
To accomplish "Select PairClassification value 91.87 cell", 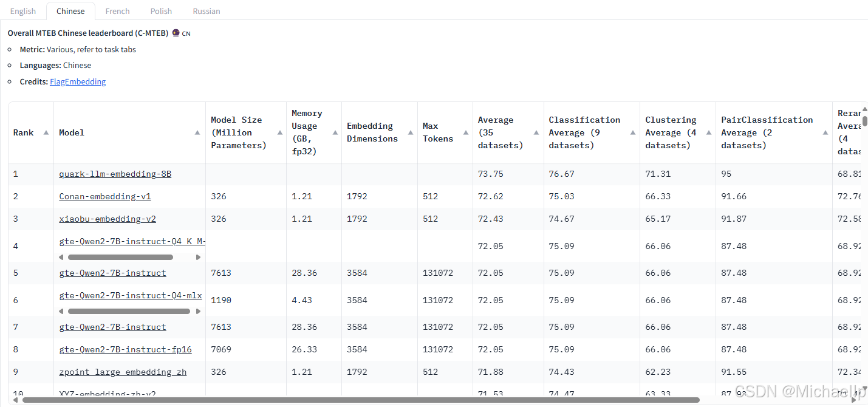I will coord(774,219).
